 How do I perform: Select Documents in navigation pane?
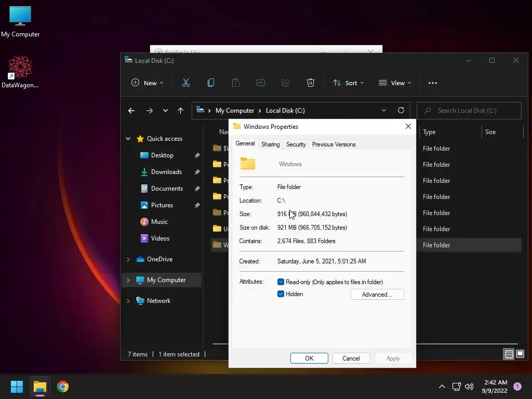[x=167, y=189]
